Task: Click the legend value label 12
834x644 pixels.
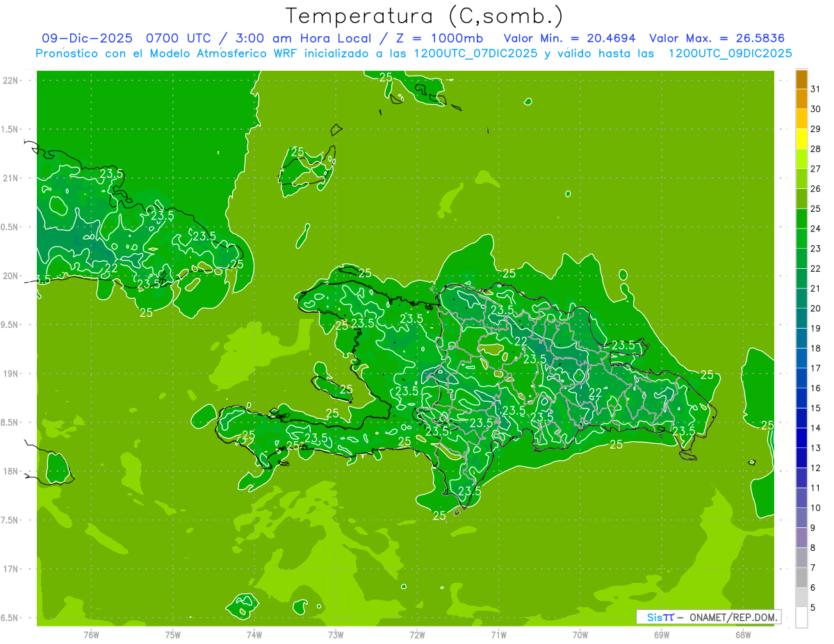Action: 816,468
